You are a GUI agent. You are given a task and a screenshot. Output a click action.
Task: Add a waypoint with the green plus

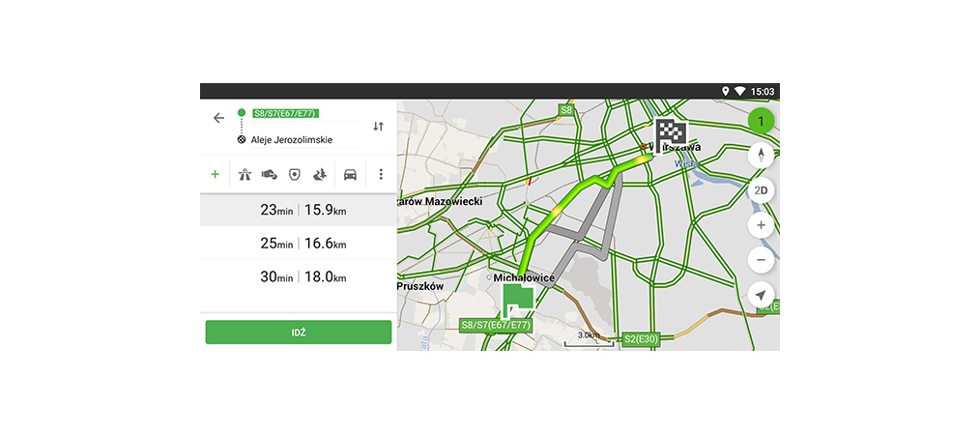215,175
